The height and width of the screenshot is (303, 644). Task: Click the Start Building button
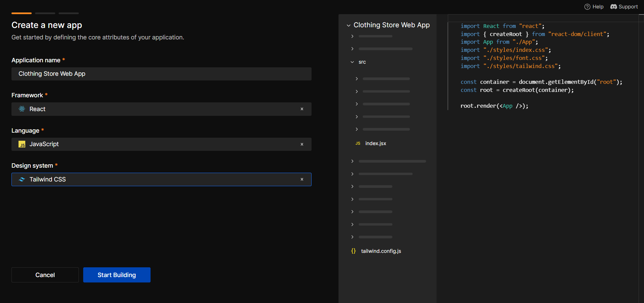117,275
